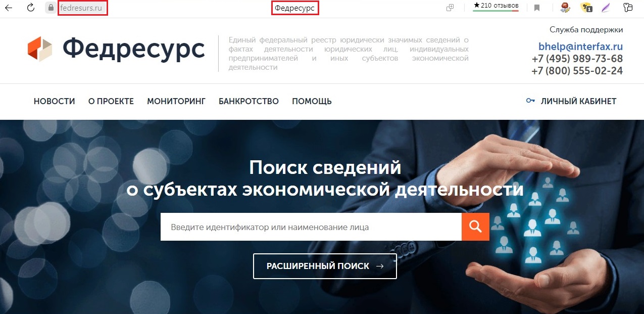This screenshot has height=314, width=644.
Task: Click the orange magnifier search button
Action: pos(475,227)
